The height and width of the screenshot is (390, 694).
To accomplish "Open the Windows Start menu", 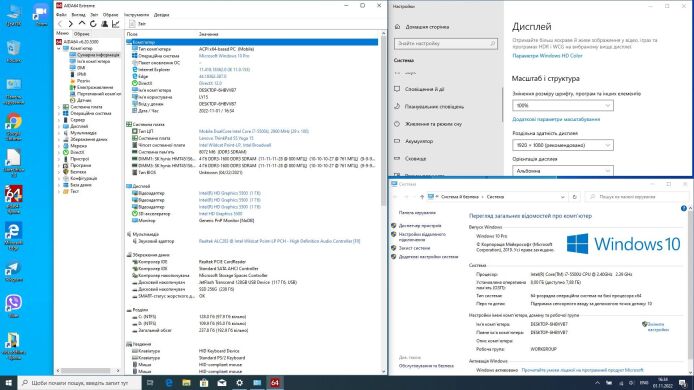I will pos(8,383).
